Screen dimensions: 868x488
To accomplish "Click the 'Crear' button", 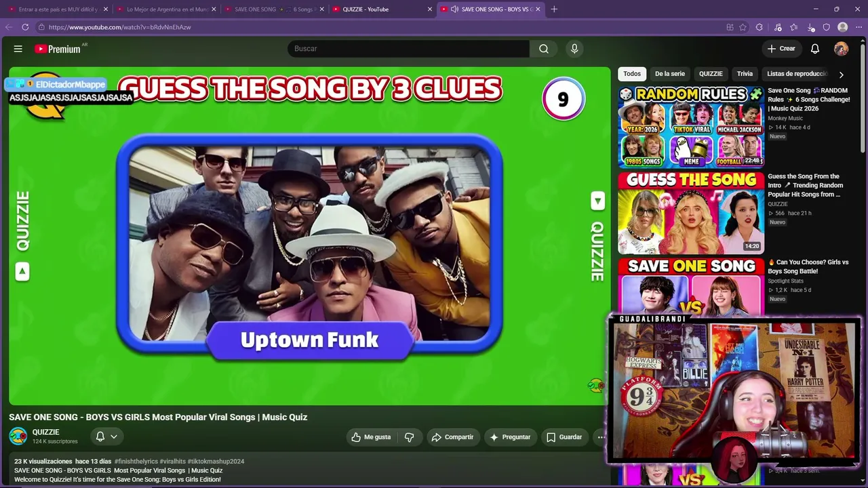I will click(781, 49).
